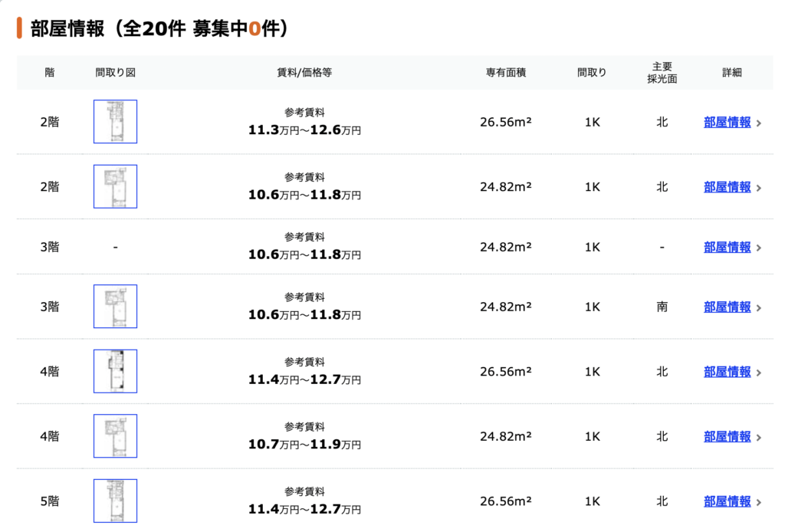This screenshot has width=785, height=532.
Task: Open floor plan thumbnail for 2階 26.56m² room
Action: point(115,122)
